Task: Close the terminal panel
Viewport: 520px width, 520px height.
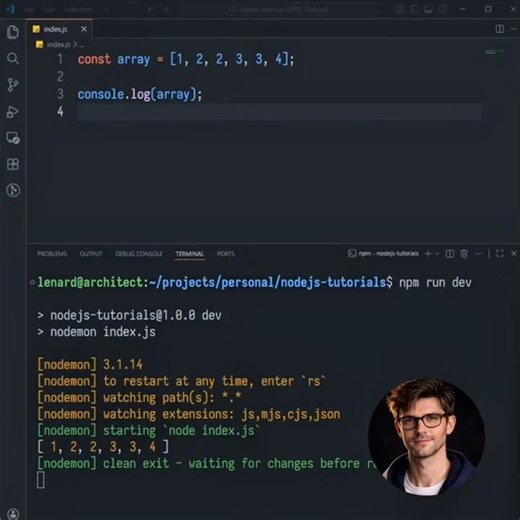Action: coord(514,254)
